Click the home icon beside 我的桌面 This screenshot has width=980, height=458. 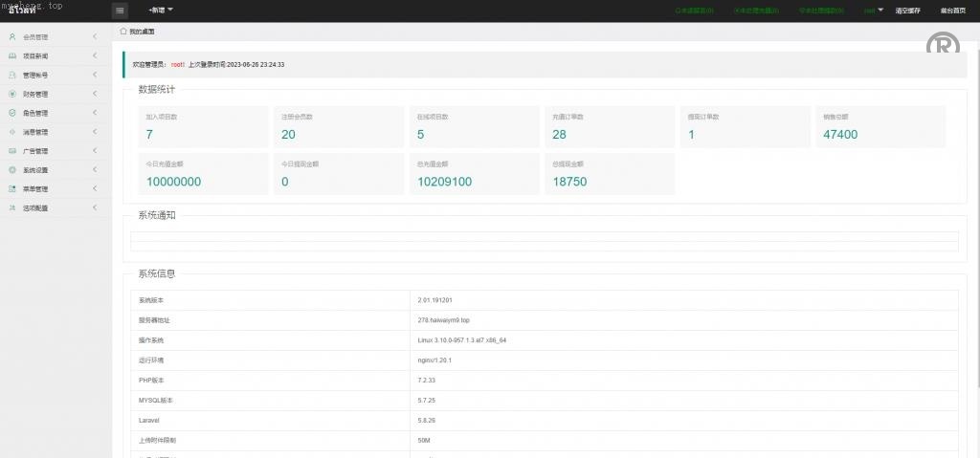click(x=123, y=32)
